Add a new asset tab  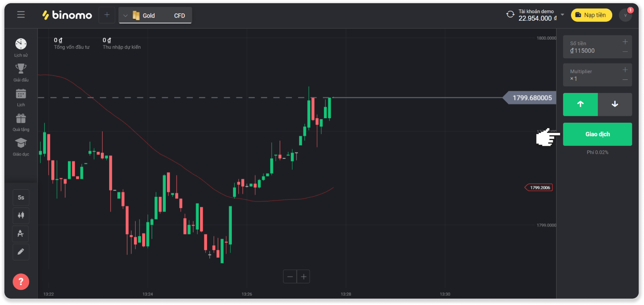click(107, 15)
